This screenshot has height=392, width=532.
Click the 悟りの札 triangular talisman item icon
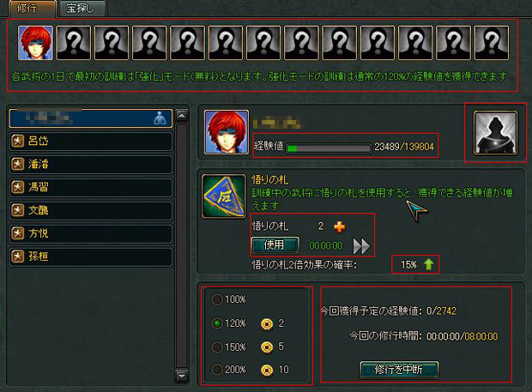(x=224, y=196)
